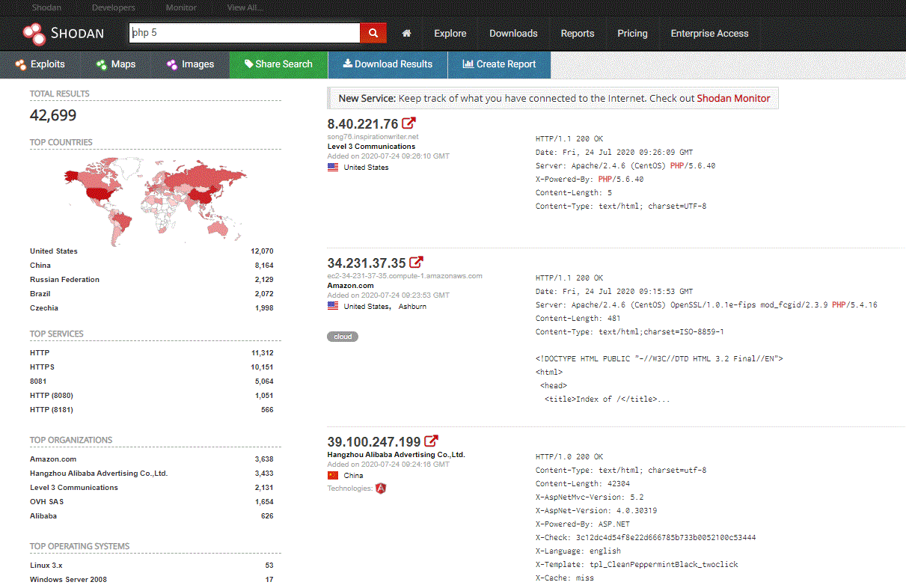
Task: Filter by HTTP (8080) service
Action: (52, 396)
